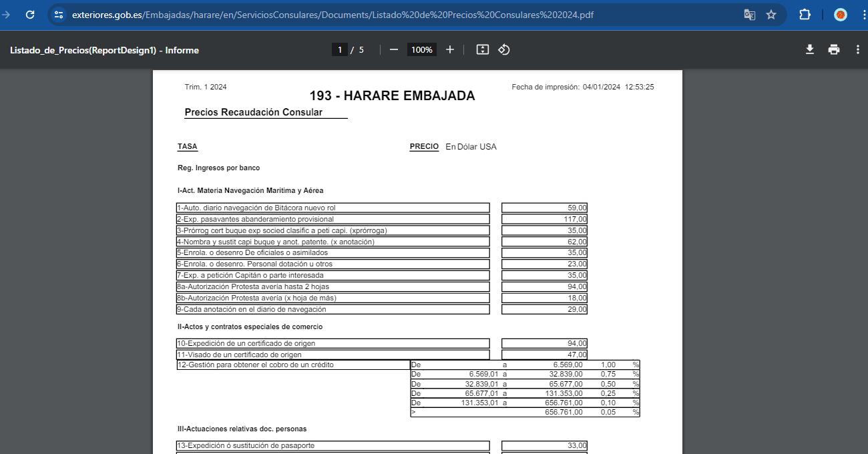Select the page number input field

click(340, 49)
